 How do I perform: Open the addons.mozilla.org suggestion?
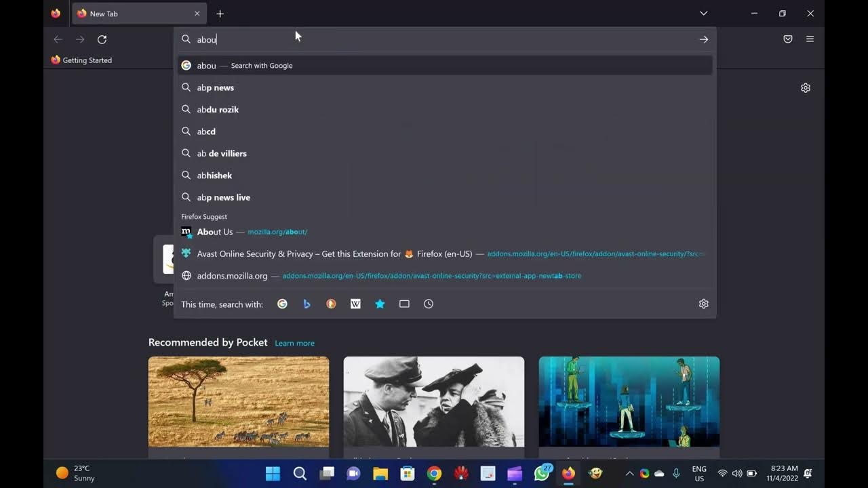click(445, 276)
